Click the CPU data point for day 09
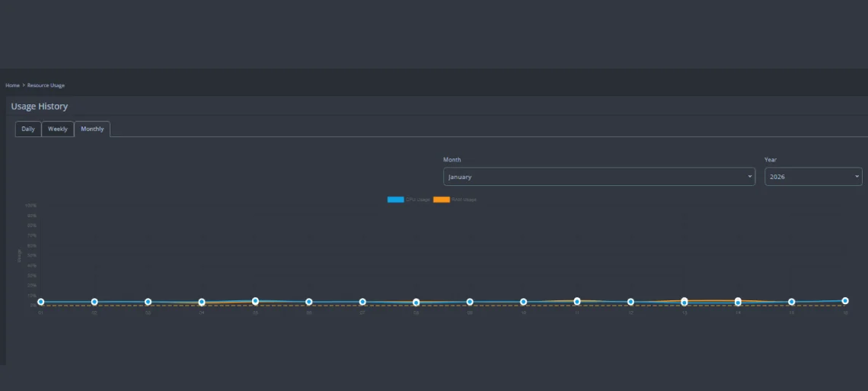Screen dimensions: 868x391 click(470, 302)
